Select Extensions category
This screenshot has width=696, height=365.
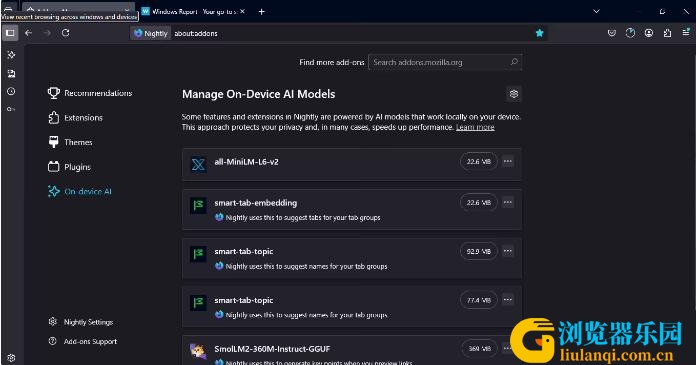[75, 118]
